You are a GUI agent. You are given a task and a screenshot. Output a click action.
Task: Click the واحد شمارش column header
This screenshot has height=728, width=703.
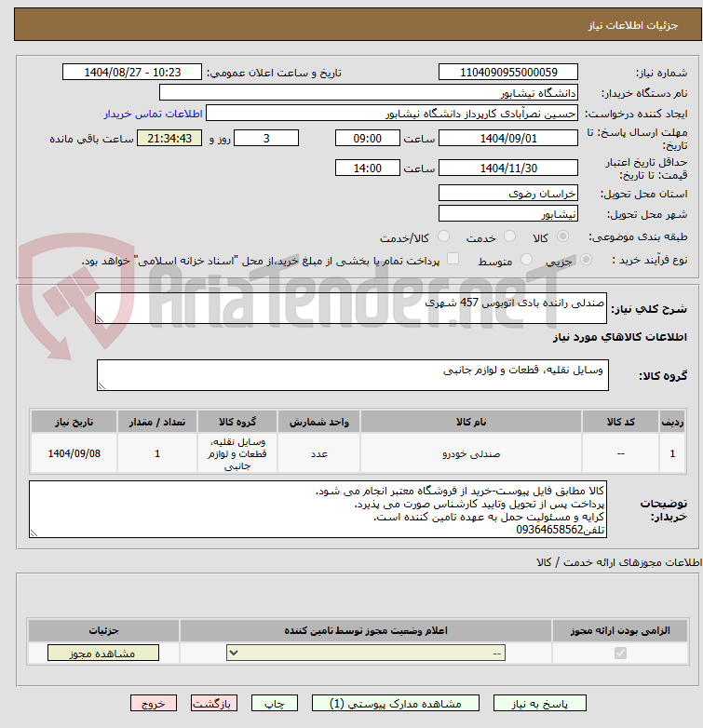pyautogui.click(x=319, y=422)
